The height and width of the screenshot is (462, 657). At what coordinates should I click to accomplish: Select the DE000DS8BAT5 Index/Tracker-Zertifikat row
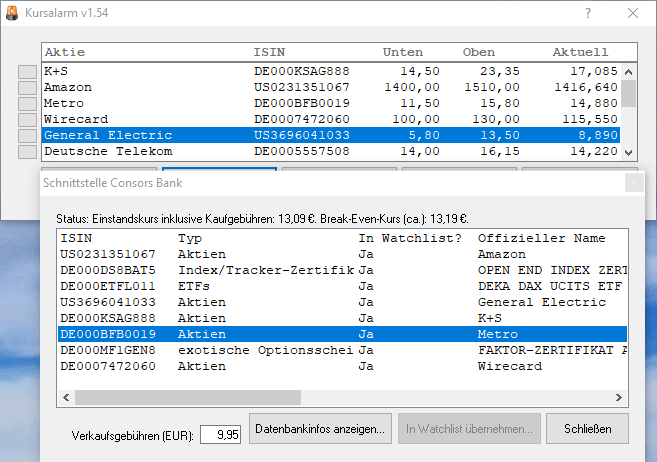click(x=342, y=270)
